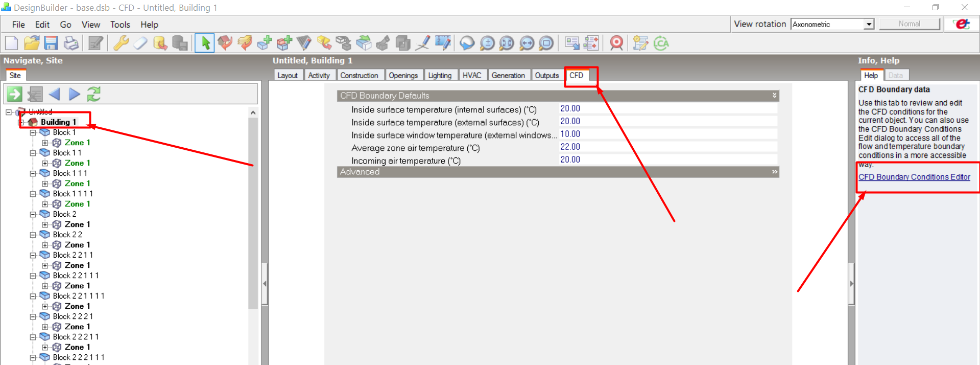Open the View rotation dropdown
This screenshot has height=365, width=980.
869,24
